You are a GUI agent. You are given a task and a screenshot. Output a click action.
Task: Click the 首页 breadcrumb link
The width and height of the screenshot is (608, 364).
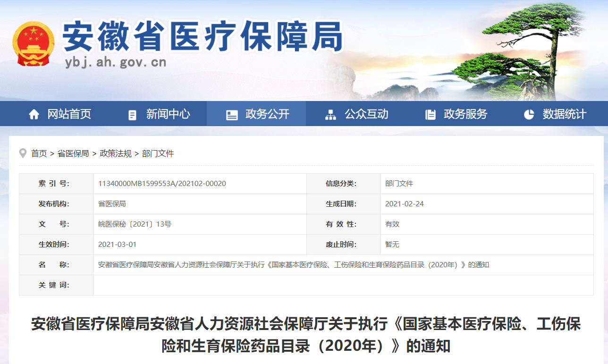click(39, 153)
